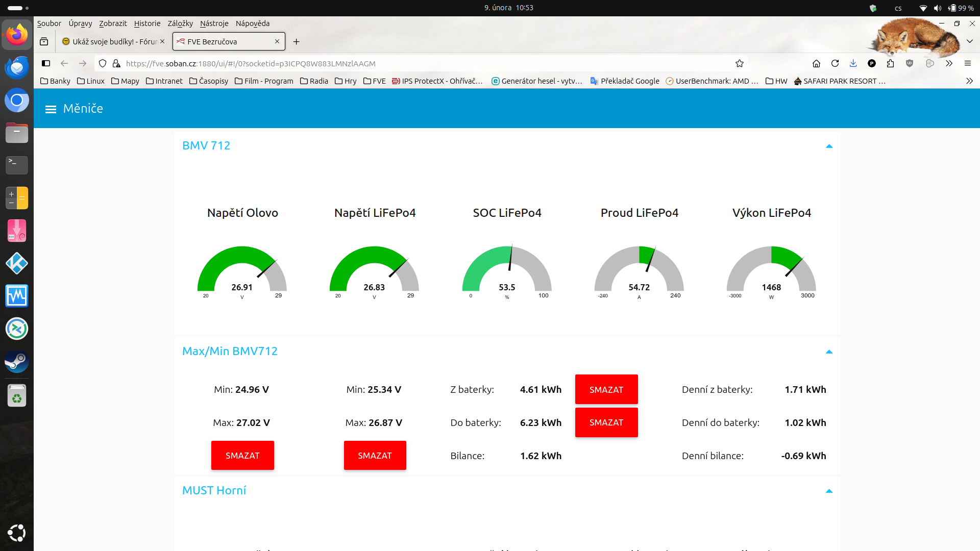Collapse the Max/Min BMV712 section
The image size is (980, 551).
click(x=829, y=352)
